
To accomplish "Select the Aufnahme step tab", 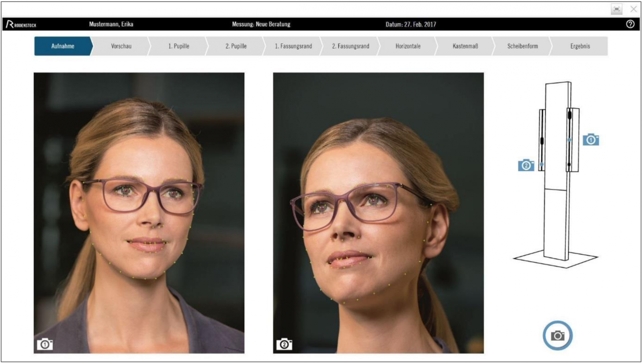I will pos(63,46).
